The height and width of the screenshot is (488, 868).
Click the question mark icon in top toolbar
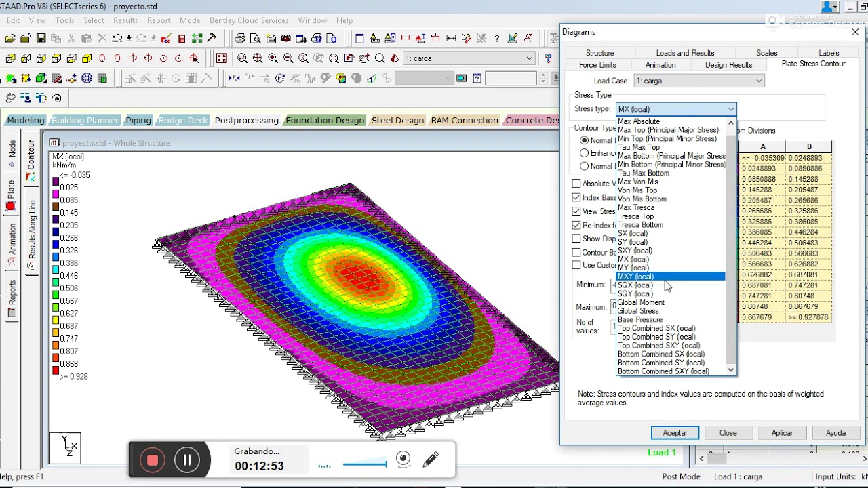click(497, 39)
